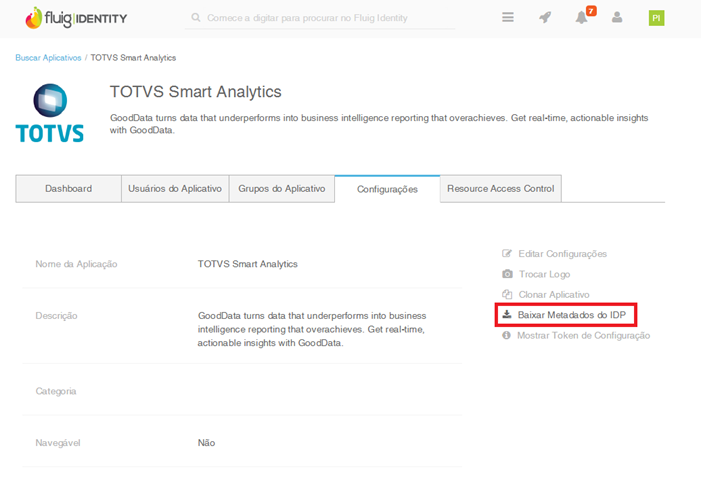The height and width of the screenshot is (480, 701).
Task: Click the user profile silhouette icon
Action: 617,17
